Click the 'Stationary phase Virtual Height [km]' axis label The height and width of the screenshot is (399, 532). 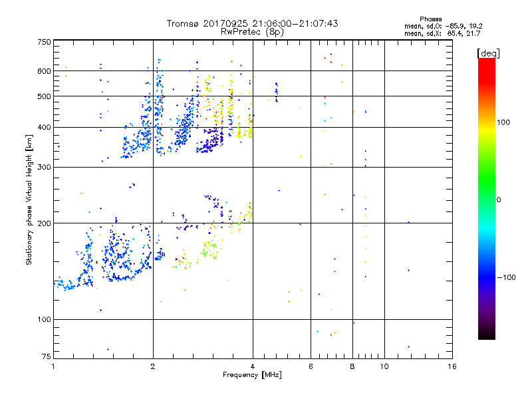pos(29,200)
